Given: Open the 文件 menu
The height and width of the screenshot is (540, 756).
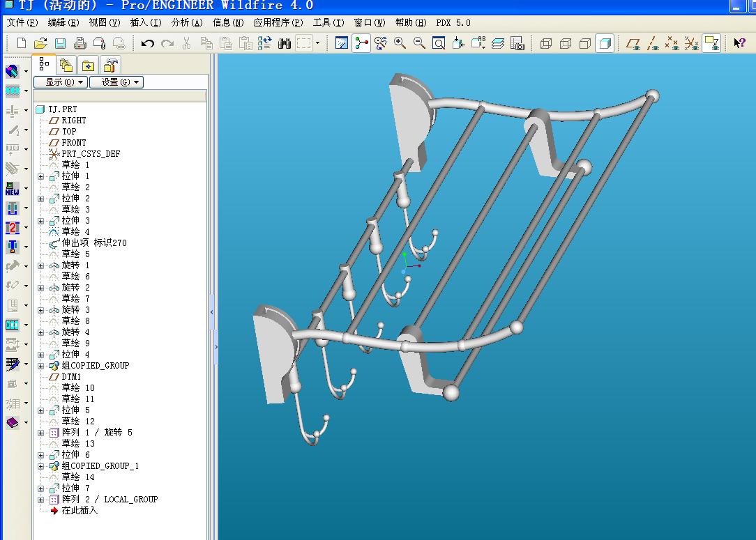Looking at the screenshot, I should coord(22,22).
